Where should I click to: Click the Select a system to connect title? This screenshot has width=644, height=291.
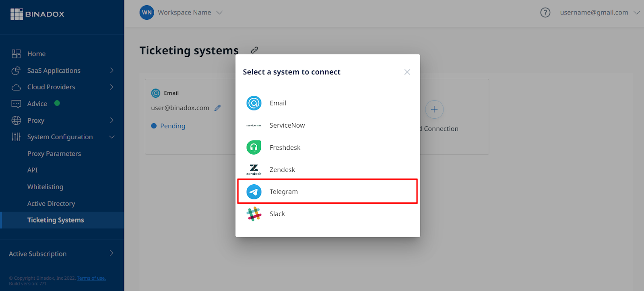click(x=292, y=72)
